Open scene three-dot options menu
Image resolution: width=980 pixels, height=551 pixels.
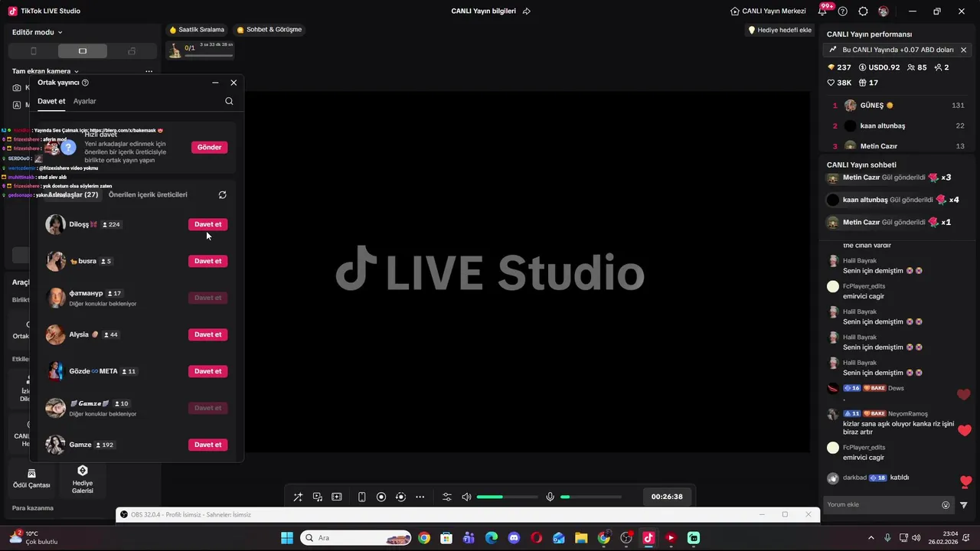pos(149,71)
